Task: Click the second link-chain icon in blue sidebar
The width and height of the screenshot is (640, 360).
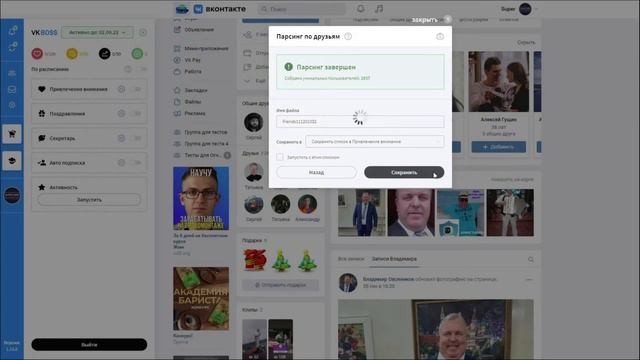Action: 13,47
